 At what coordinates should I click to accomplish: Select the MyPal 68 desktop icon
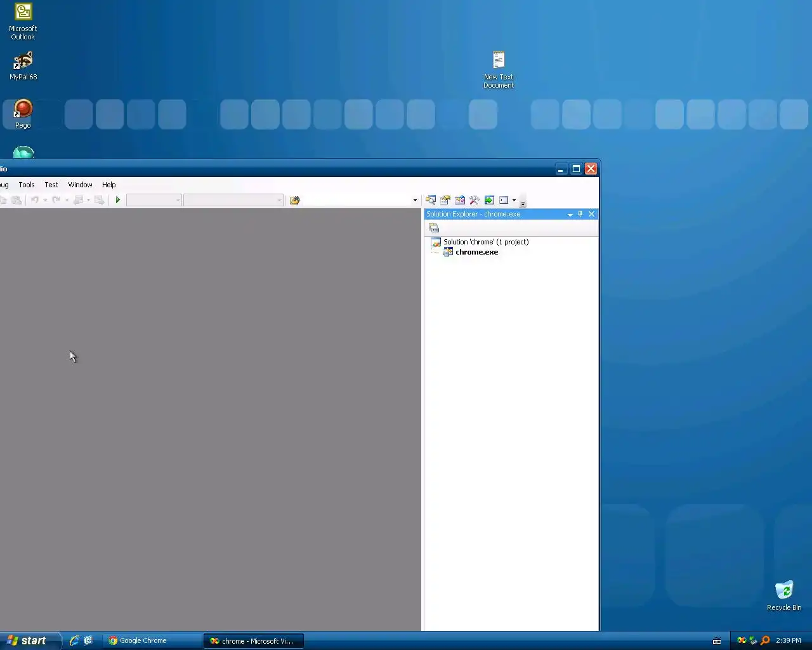point(23,66)
